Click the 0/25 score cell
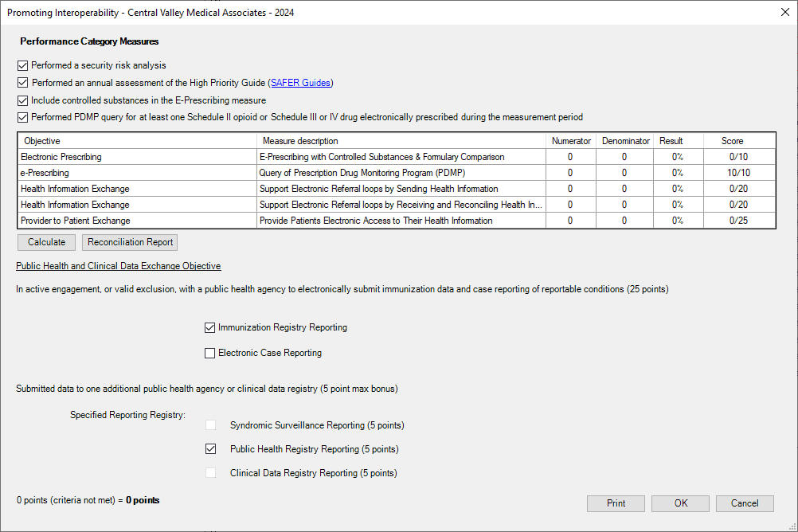 click(740, 221)
